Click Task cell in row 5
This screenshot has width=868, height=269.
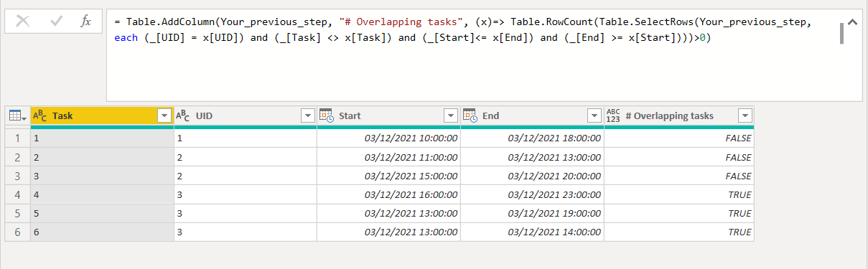(x=102, y=213)
